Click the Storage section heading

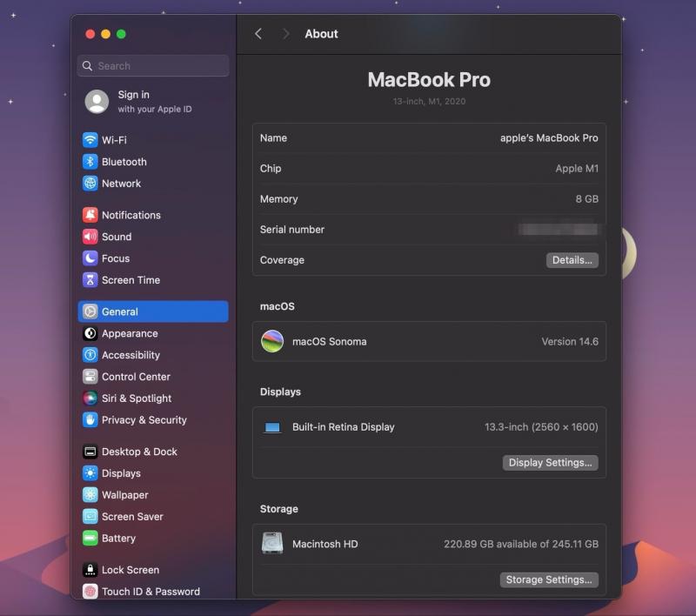278,509
